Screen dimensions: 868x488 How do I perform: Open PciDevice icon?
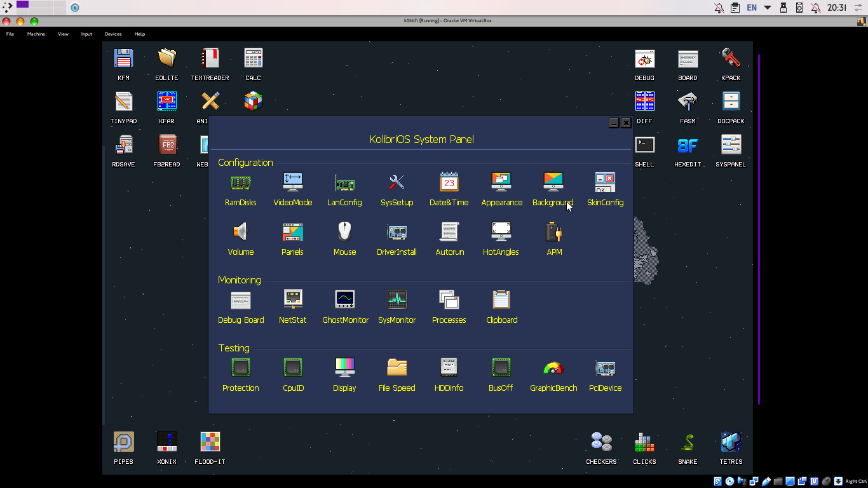click(605, 368)
